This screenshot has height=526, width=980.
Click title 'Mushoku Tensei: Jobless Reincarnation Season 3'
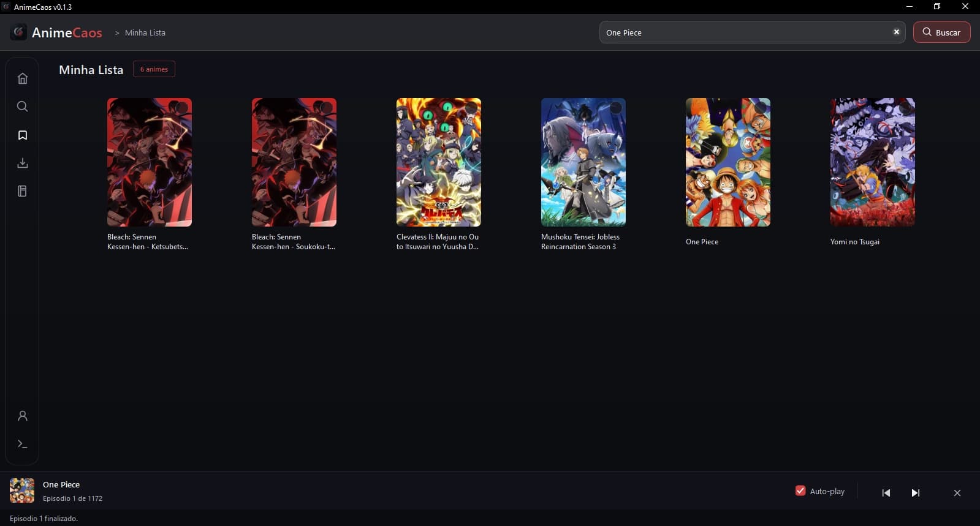pyautogui.click(x=580, y=242)
